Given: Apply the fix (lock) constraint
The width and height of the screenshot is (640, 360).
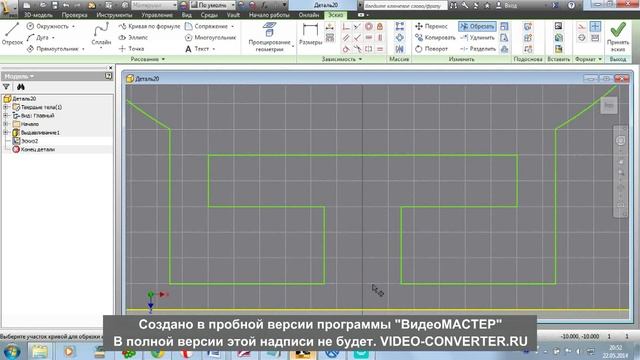Looking at the screenshot, I should click(380, 27).
